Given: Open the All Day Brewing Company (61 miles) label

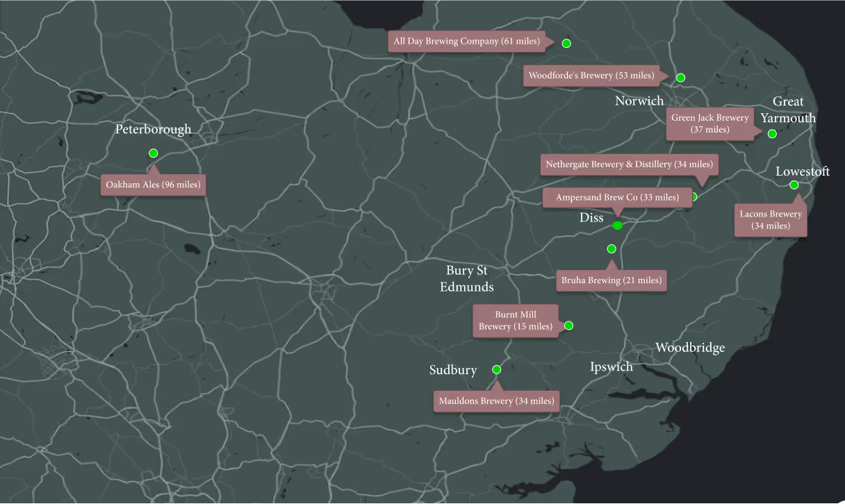Looking at the screenshot, I should 466,41.
